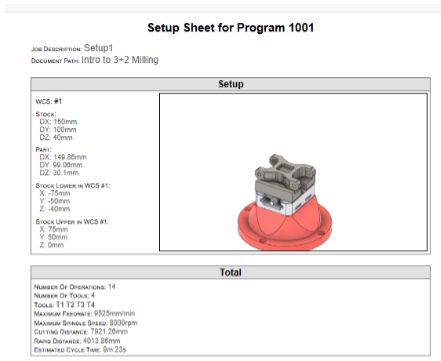Image resolution: width=441 pixels, height=361 pixels.
Task: Select Stock Lower in WCS #1 heading
Action: [73, 186]
